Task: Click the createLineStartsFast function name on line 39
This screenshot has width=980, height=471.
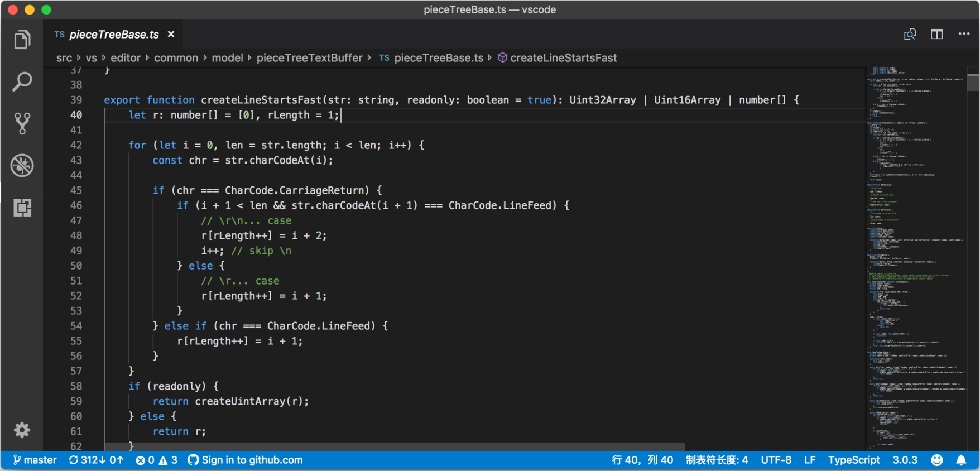Action: click(x=261, y=100)
